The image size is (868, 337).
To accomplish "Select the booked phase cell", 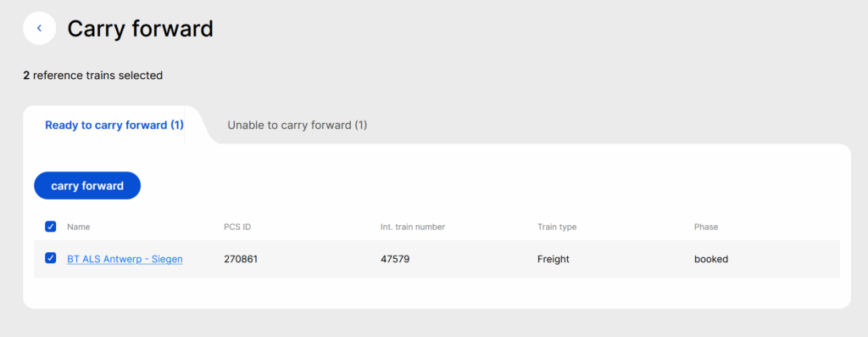I will (711, 259).
